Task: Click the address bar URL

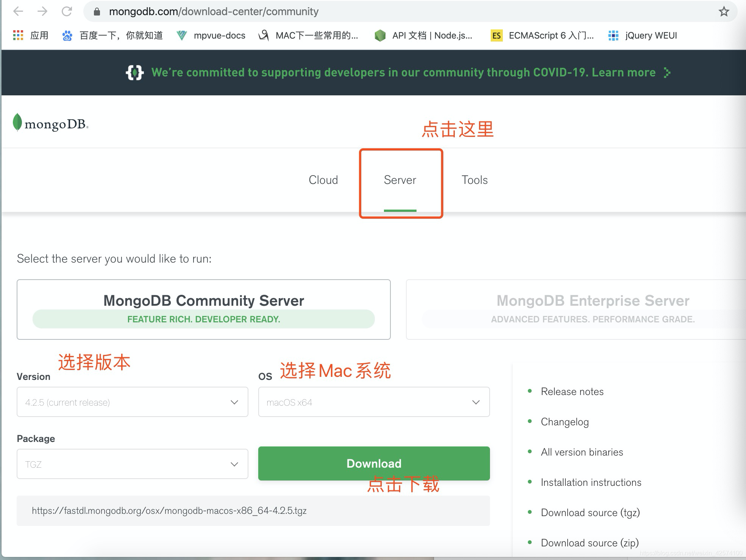Action: (x=214, y=12)
